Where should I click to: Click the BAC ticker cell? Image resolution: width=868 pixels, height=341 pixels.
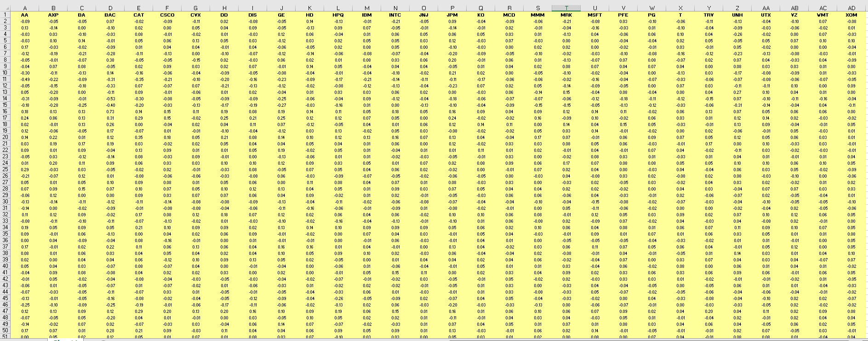110,15
